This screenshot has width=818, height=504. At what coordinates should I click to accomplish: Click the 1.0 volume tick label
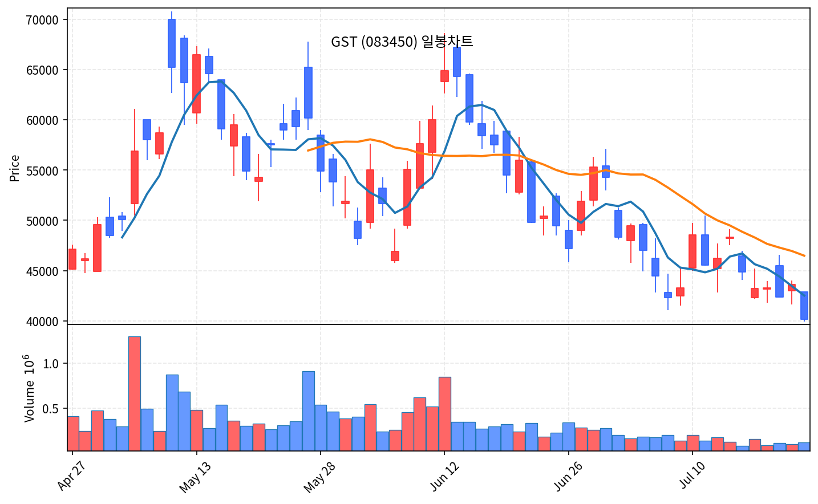(x=51, y=364)
